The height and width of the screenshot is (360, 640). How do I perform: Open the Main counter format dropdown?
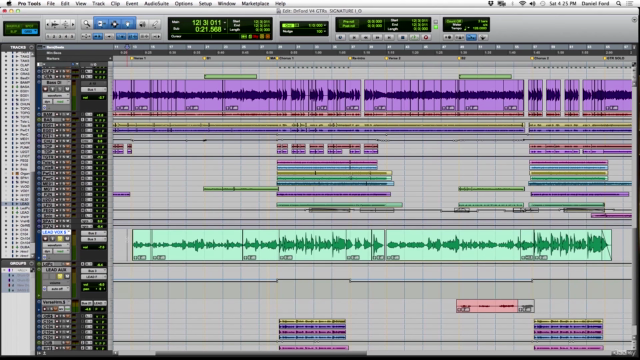pyautogui.click(x=225, y=23)
